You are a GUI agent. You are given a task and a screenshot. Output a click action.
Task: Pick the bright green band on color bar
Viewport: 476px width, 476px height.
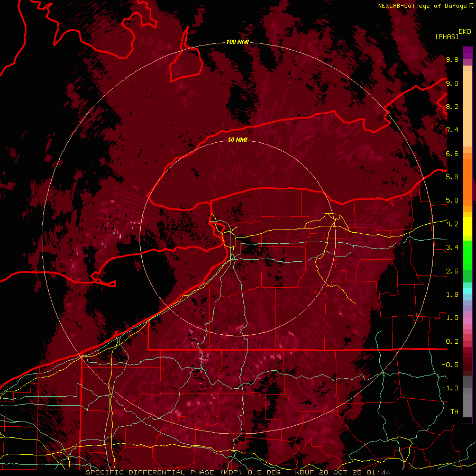[467, 257]
